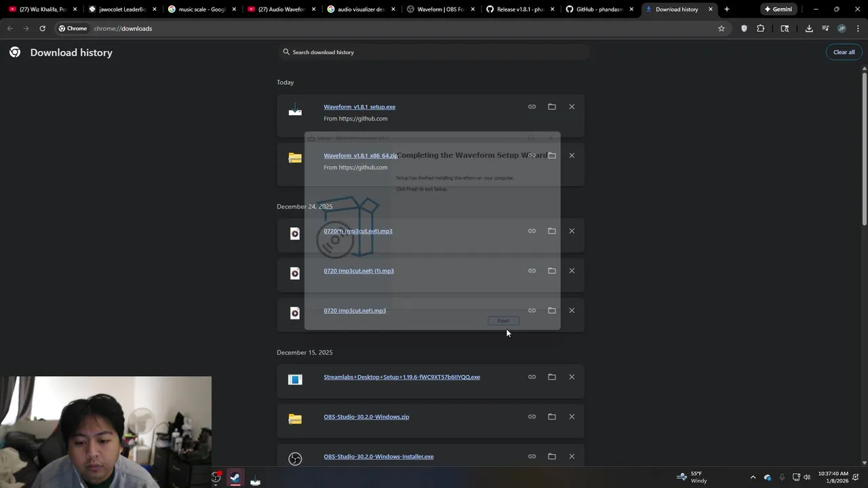
Task: Remove 0720 (mp3cut.net) (1).mp3 from list
Action: coord(572,270)
